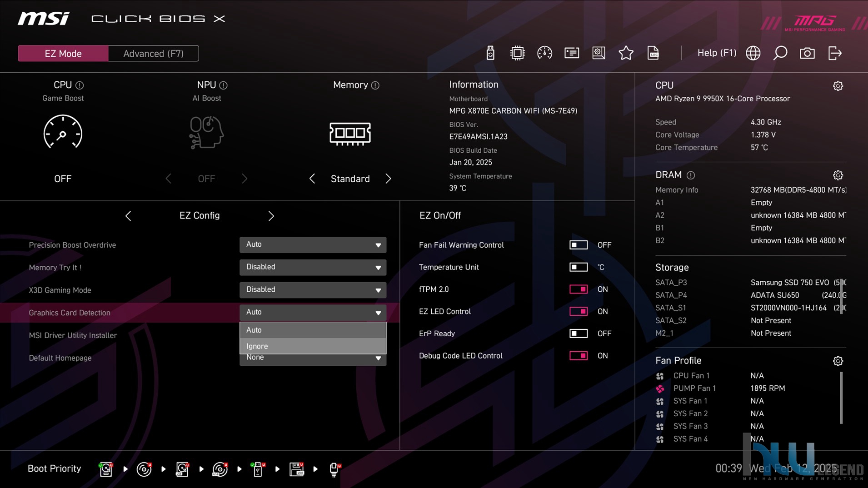Click the Boot Priority label
The height and width of the screenshot is (488, 868).
pyautogui.click(x=54, y=468)
